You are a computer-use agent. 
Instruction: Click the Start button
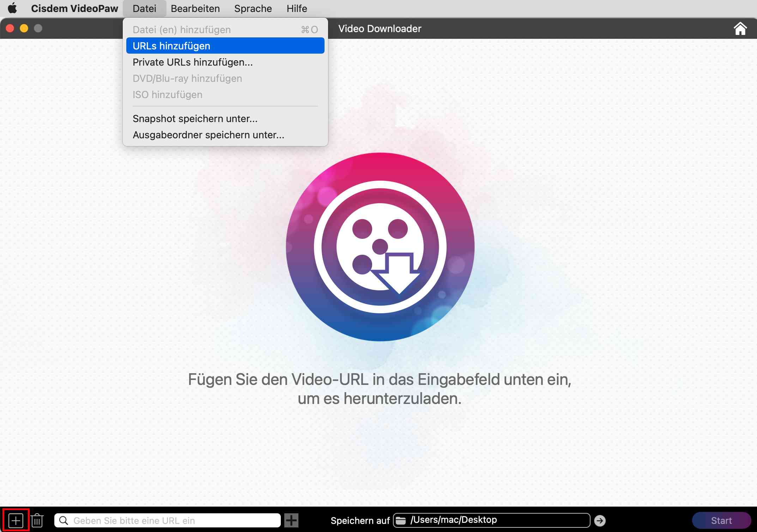722,520
